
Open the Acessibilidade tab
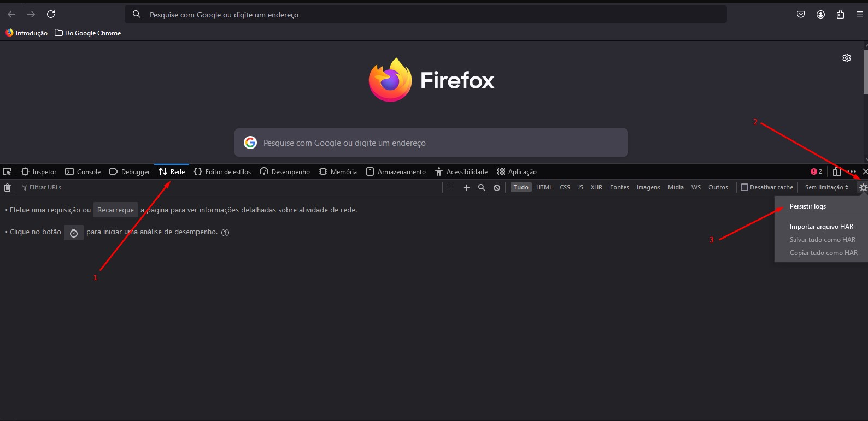click(x=461, y=171)
